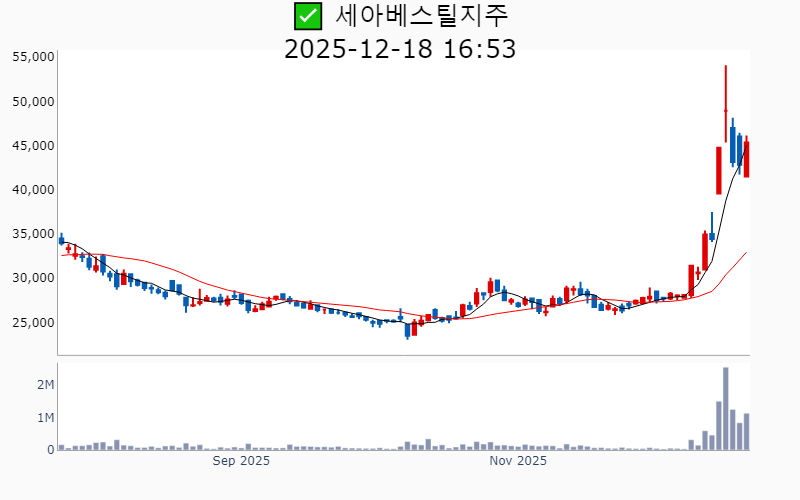Click the last red candlestick at right edge

point(746,159)
